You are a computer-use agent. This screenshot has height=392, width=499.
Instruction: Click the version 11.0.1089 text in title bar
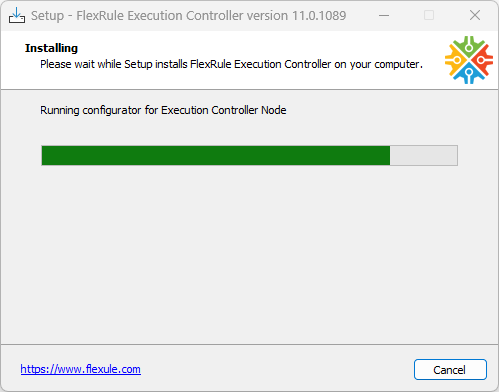click(298, 16)
